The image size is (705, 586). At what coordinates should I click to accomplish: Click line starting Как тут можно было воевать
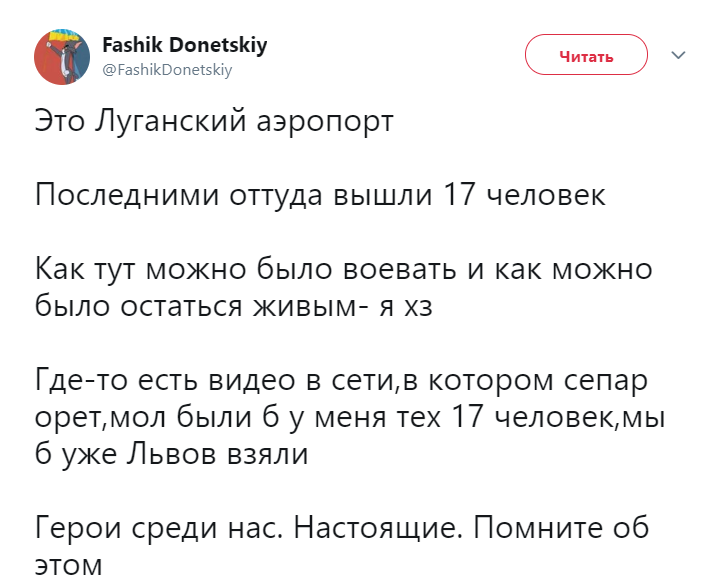pos(344,269)
